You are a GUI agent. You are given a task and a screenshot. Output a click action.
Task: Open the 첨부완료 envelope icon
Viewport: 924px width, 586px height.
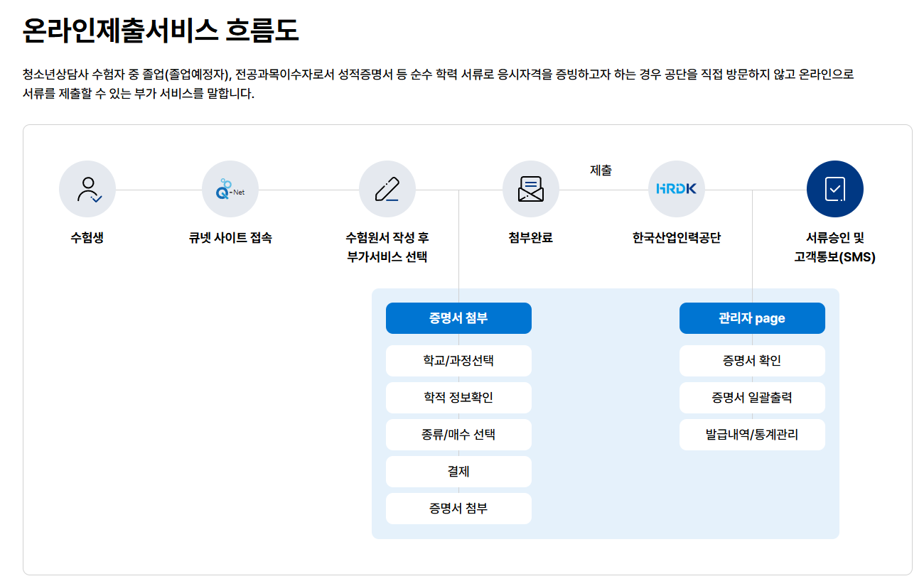tap(531, 188)
